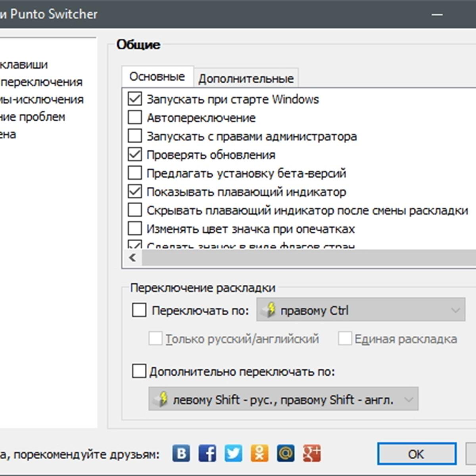476x476 pixels.
Task: Confirm settings with the OK button
Action: (x=416, y=454)
